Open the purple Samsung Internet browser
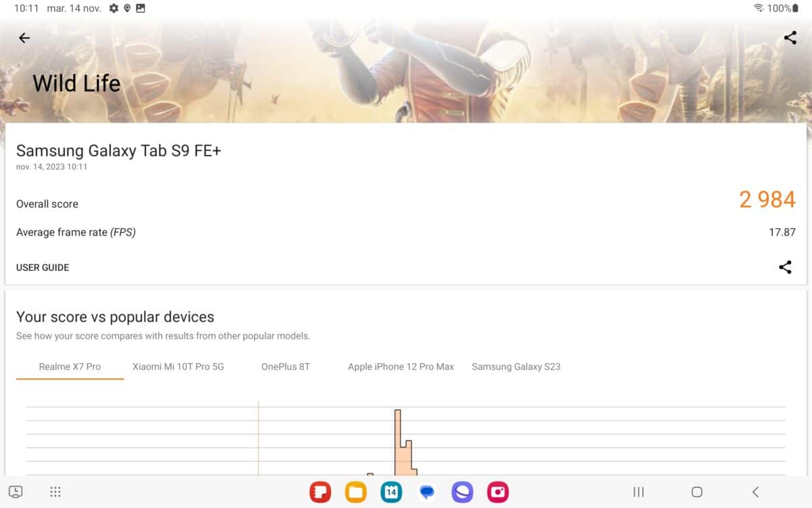 pyautogui.click(x=462, y=492)
